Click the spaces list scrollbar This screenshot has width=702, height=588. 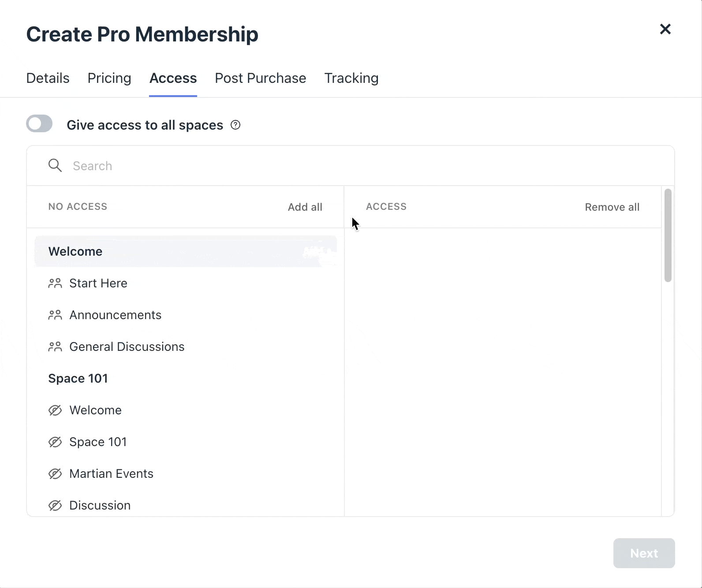pyautogui.click(x=668, y=236)
